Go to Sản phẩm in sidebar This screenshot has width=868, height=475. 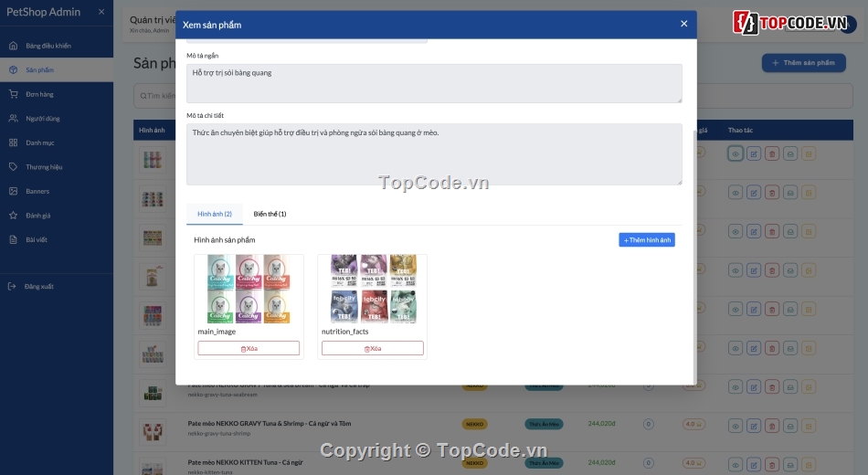coord(57,69)
